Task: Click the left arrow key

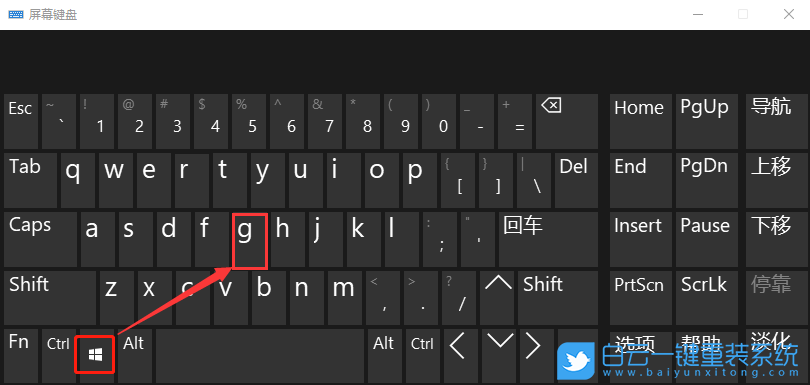Action: (459, 356)
